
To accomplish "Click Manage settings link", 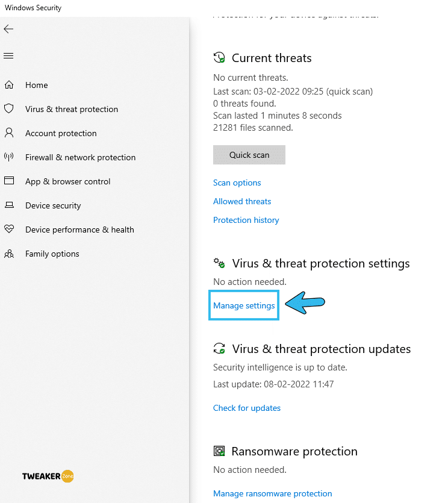I will pyautogui.click(x=244, y=305).
